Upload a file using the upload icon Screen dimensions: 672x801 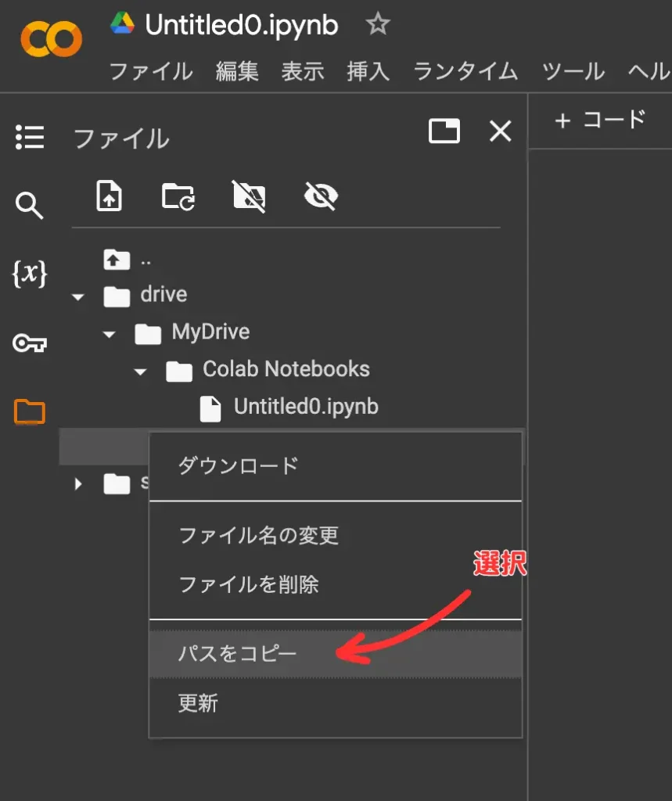tap(109, 196)
